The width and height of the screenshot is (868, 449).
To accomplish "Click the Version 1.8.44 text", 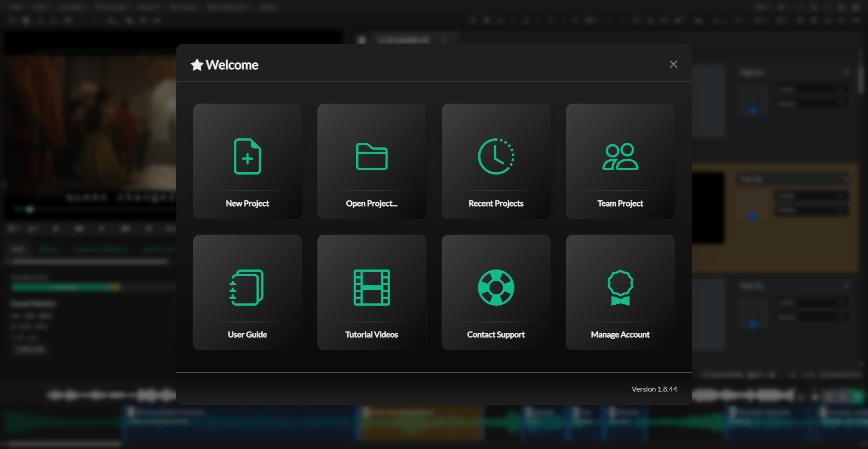I will click(654, 389).
